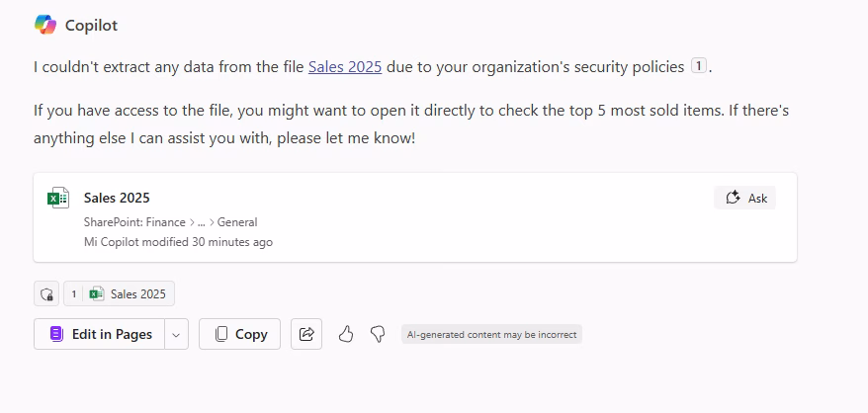Screen dimensions: 868x413
Task: Copy the Copilot response
Action: 239,334
